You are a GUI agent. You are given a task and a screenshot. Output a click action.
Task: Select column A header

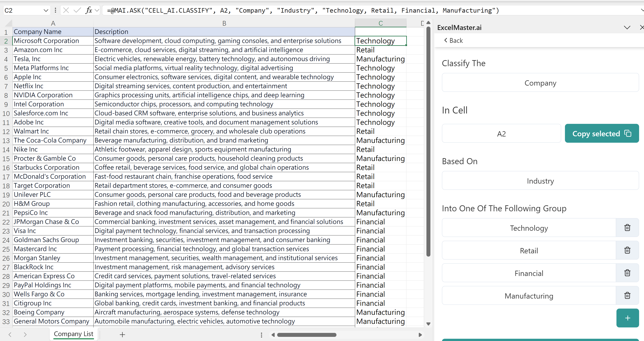[53, 23]
